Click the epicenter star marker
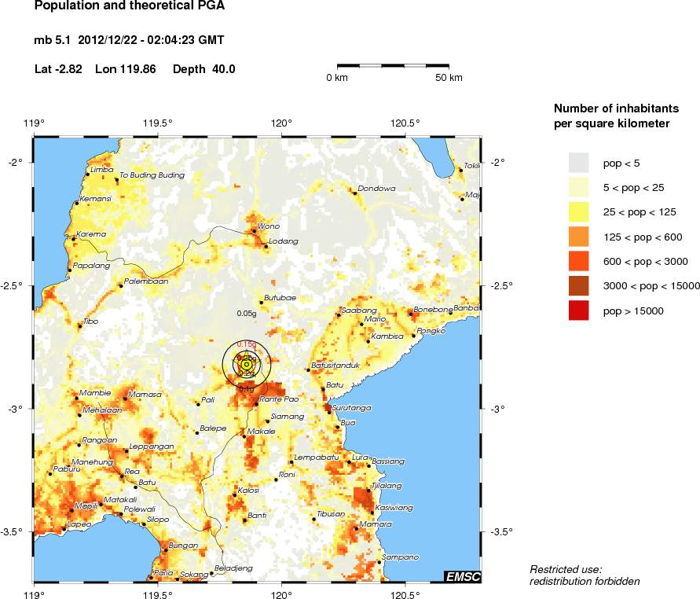Viewport: 700px width, 599px height. point(246,365)
